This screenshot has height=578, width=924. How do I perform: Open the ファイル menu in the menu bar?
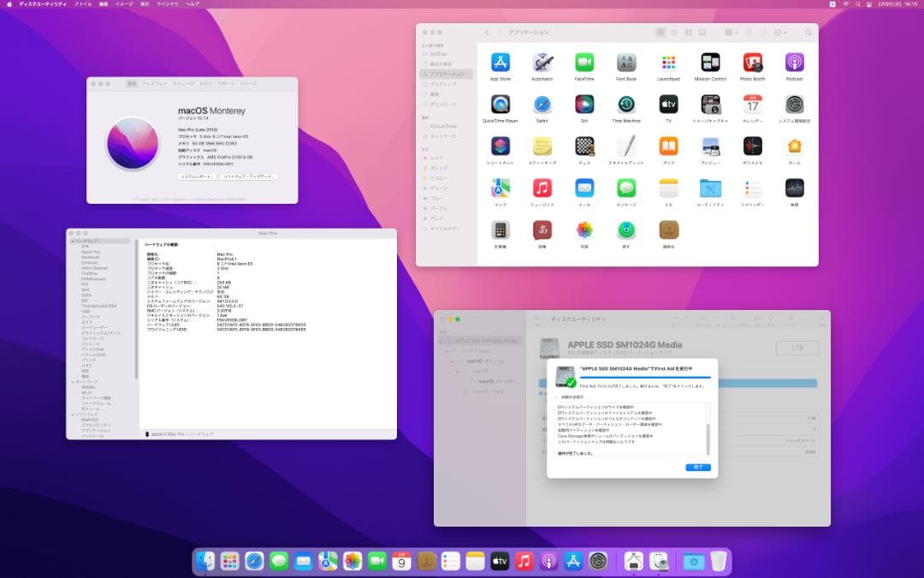click(x=83, y=4)
